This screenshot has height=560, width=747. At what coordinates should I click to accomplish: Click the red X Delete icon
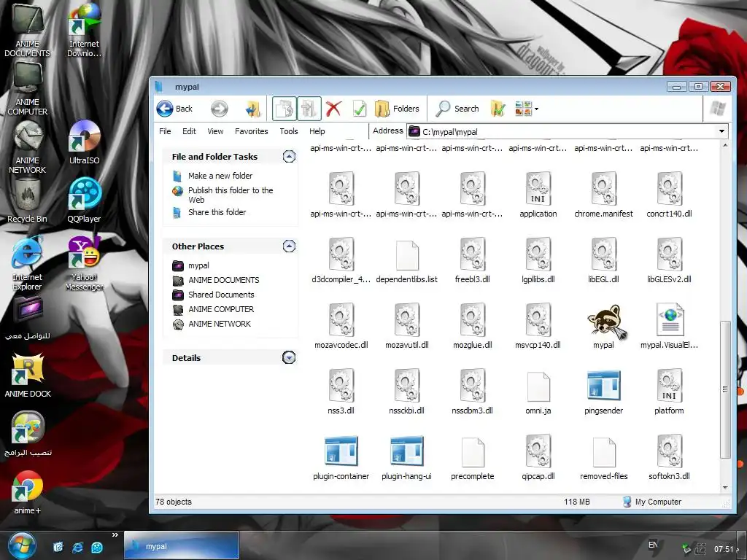click(x=333, y=109)
